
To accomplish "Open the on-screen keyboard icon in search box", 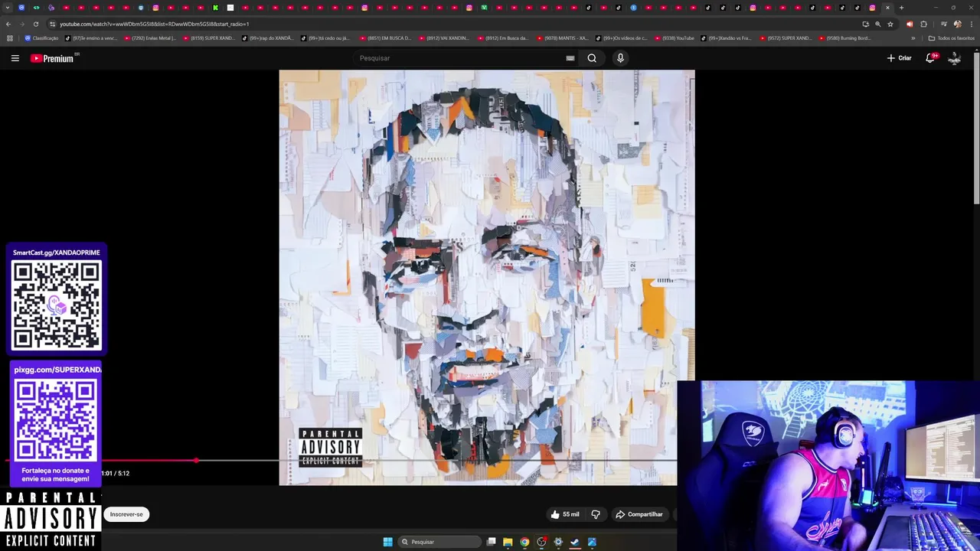I will pos(570,58).
